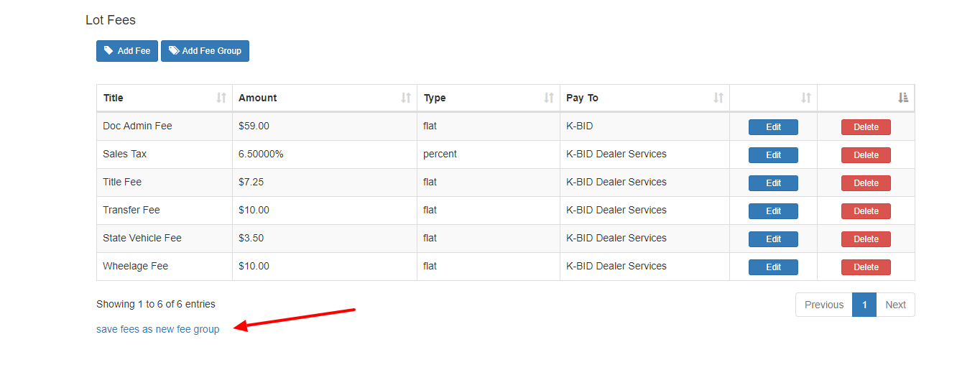The height and width of the screenshot is (365, 980).
Task: Delete the State Vehicle Fee
Action: [x=866, y=239]
